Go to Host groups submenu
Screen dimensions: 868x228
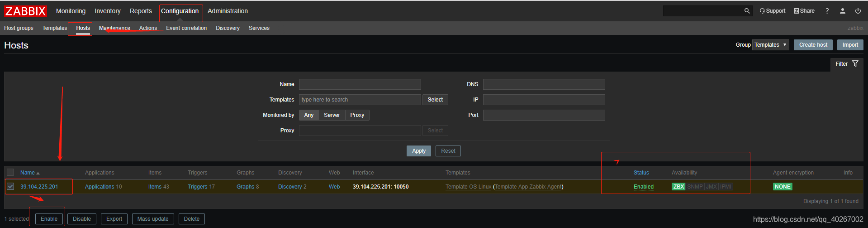[19, 28]
